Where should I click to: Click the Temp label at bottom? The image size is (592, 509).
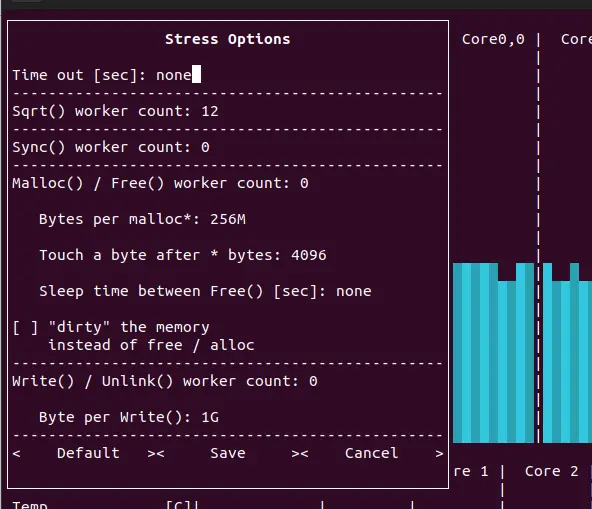point(30,505)
